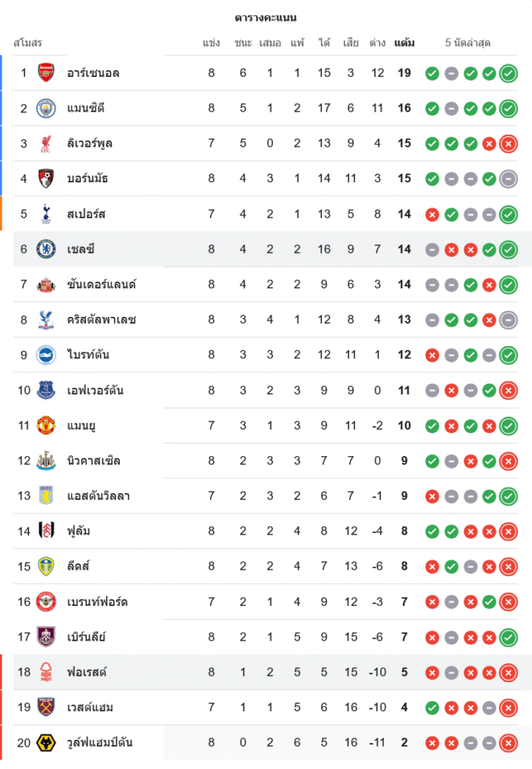Click the Manchester United club crest

[46, 425]
